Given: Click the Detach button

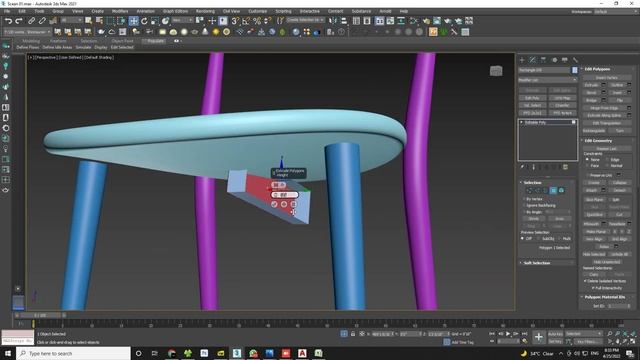Looking at the screenshot, I should tap(619, 190).
